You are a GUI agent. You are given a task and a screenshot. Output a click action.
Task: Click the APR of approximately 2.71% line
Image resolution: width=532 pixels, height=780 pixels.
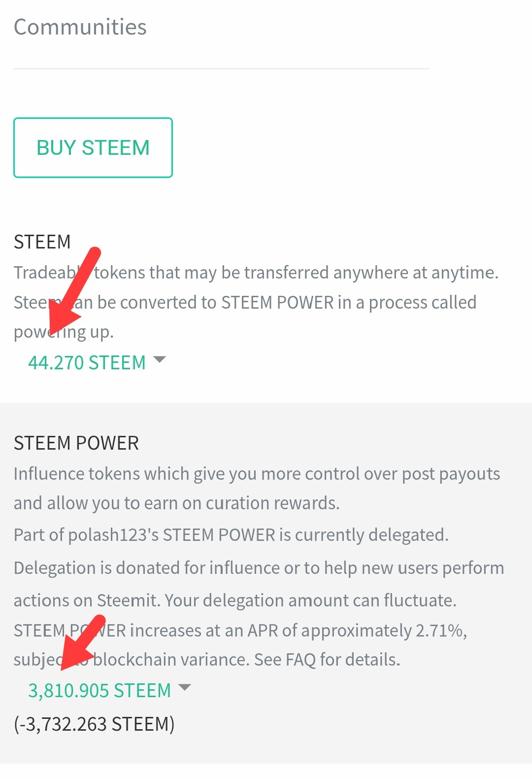point(296,631)
